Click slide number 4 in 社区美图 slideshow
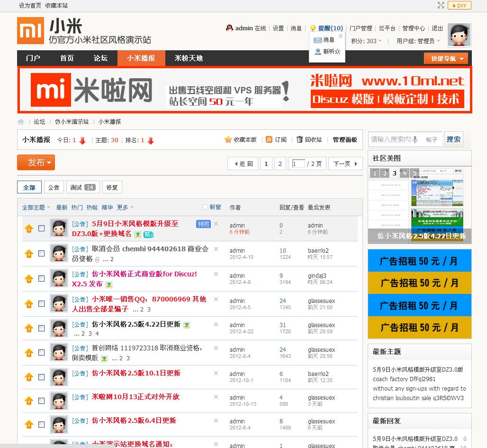The width and height of the screenshot is (487, 448). (405, 173)
